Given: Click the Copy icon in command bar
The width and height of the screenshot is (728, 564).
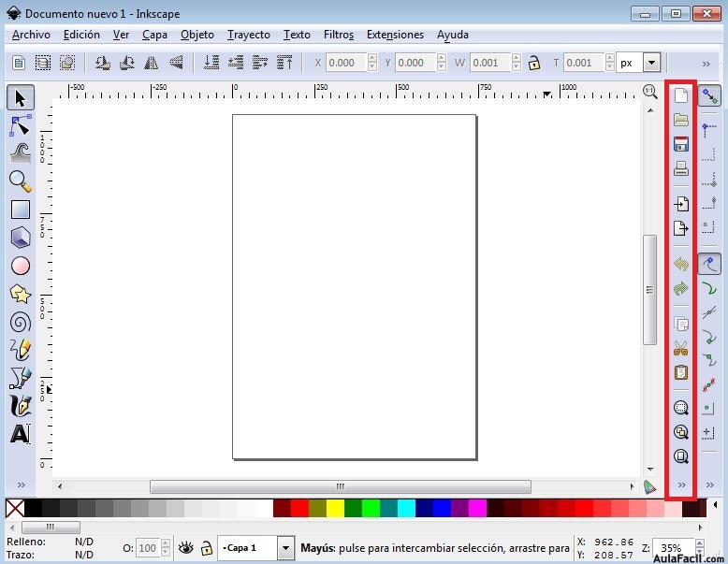Looking at the screenshot, I should tap(680, 324).
